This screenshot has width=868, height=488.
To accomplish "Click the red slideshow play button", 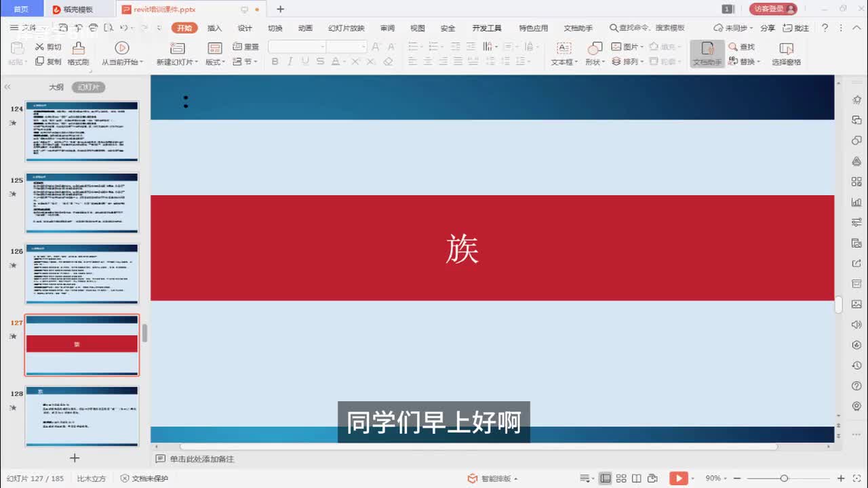I will pyautogui.click(x=678, y=478).
